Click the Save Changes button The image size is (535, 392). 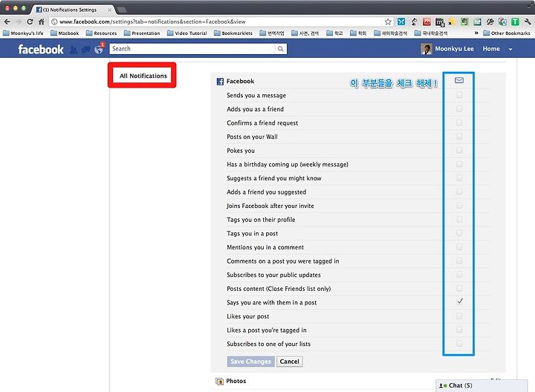point(251,362)
